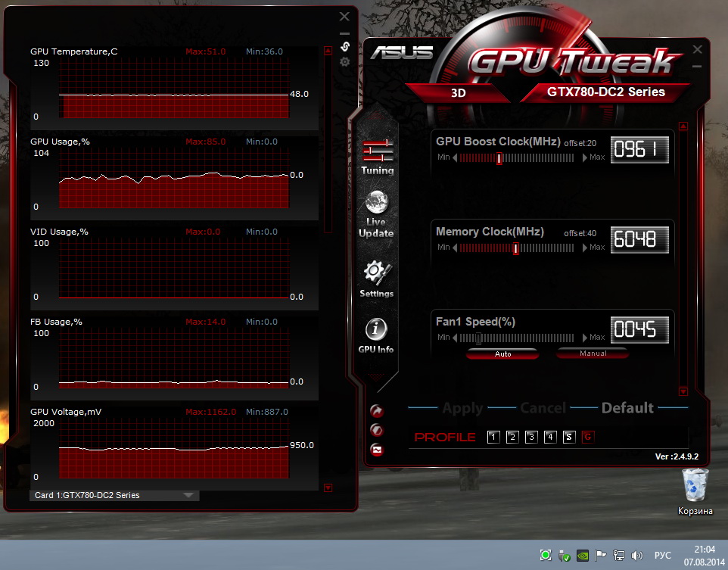Click the Fan1 Speed value field 0045
This screenshot has width=728, height=570.
pyautogui.click(x=639, y=330)
